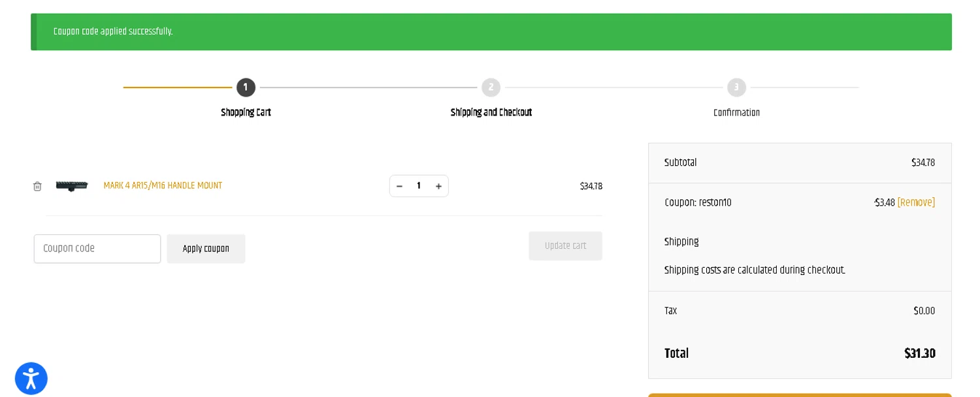The image size is (980, 397).
Task: Focus the Coupon code input field
Action: tap(97, 249)
